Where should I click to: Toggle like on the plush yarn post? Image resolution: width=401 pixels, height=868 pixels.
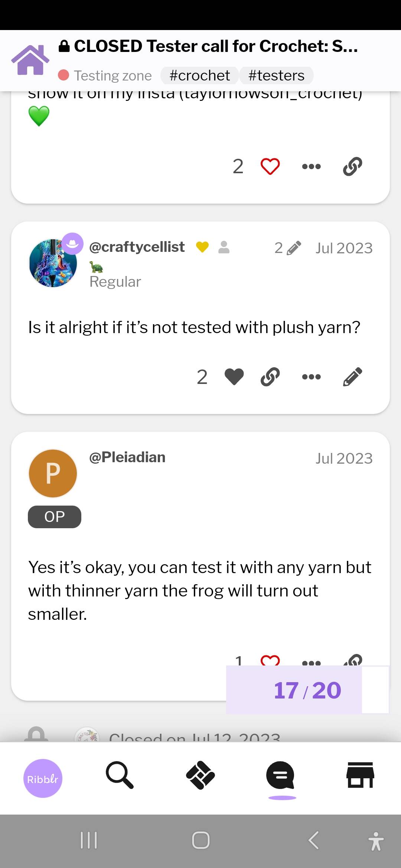234,377
